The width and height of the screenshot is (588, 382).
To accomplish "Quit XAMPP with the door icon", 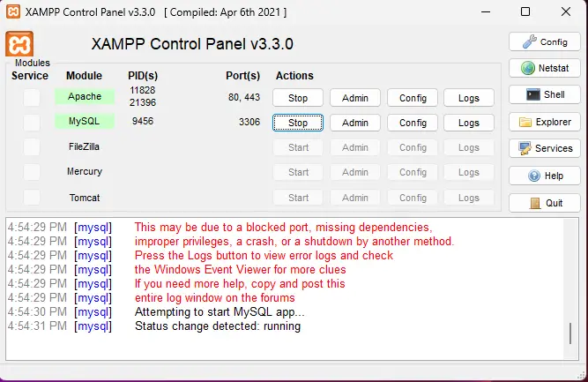I will [x=545, y=203].
